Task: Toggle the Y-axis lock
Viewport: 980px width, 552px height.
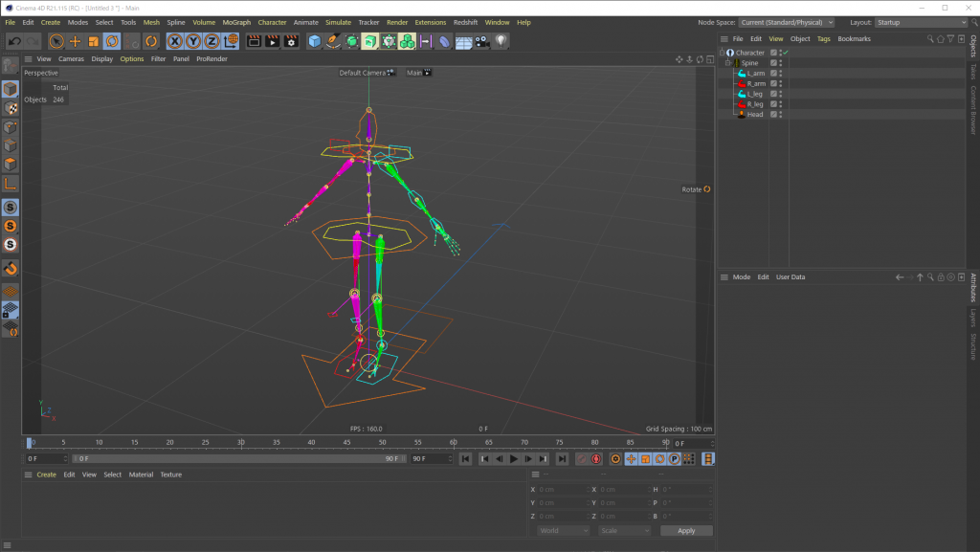Action: tap(193, 41)
